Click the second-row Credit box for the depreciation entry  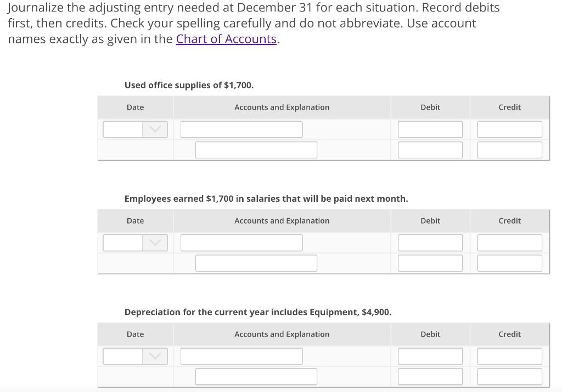tap(509, 376)
